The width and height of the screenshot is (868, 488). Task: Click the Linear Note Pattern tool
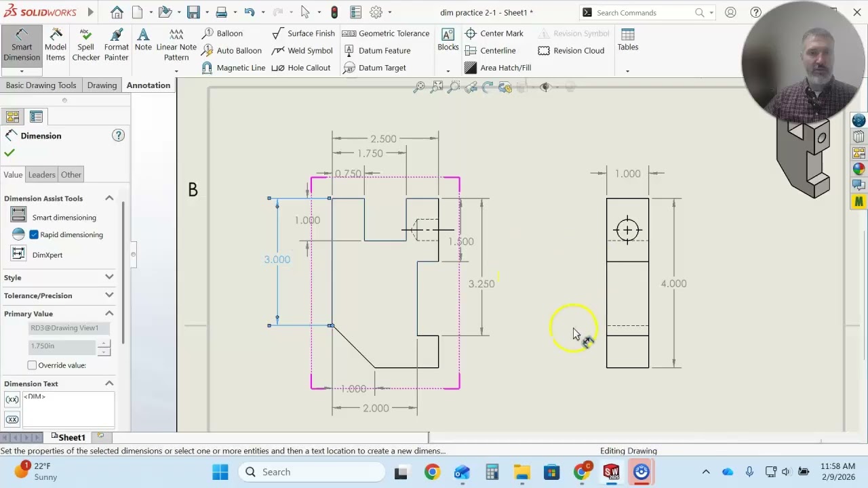point(176,45)
